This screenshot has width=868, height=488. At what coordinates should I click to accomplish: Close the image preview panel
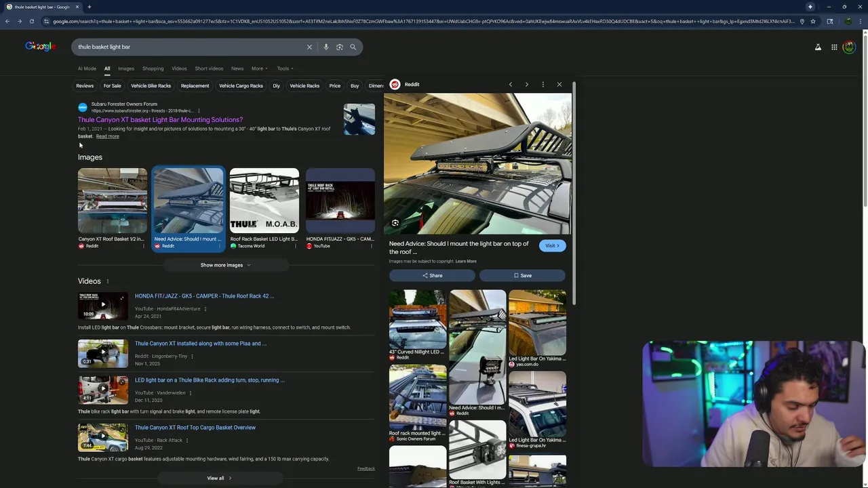click(x=559, y=85)
